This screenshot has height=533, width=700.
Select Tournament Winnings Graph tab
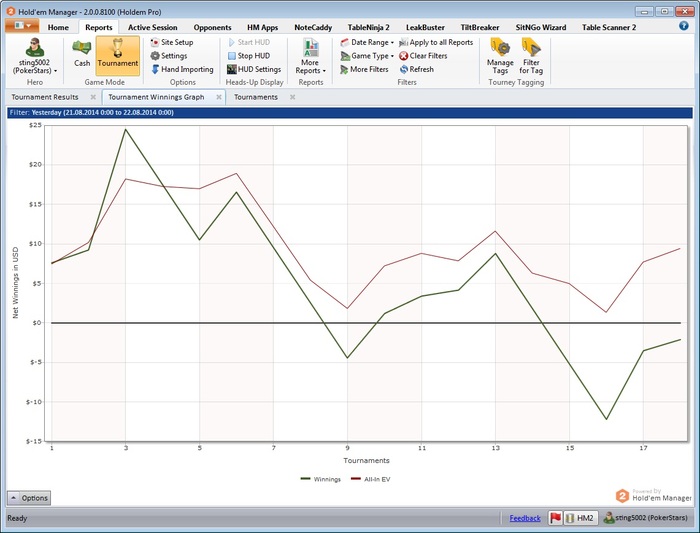(x=156, y=97)
